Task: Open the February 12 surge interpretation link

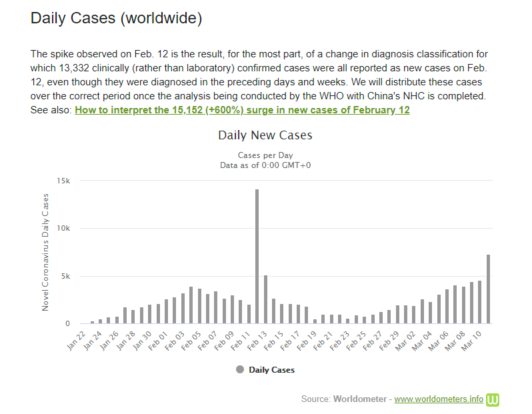Action: coord(242,109)
